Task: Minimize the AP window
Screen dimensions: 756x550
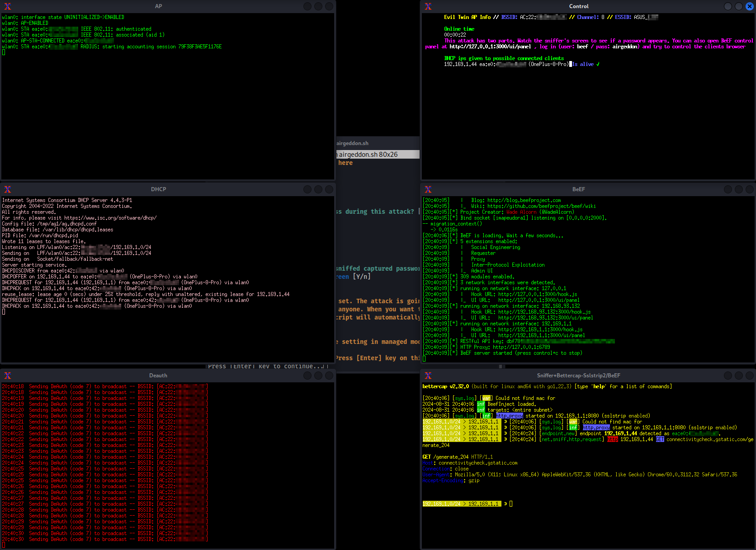Action: tap(307, 6)
